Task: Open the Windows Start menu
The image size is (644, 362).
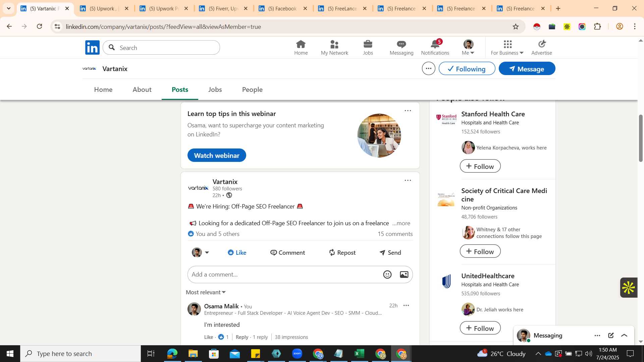Action: tap(10, 354)
